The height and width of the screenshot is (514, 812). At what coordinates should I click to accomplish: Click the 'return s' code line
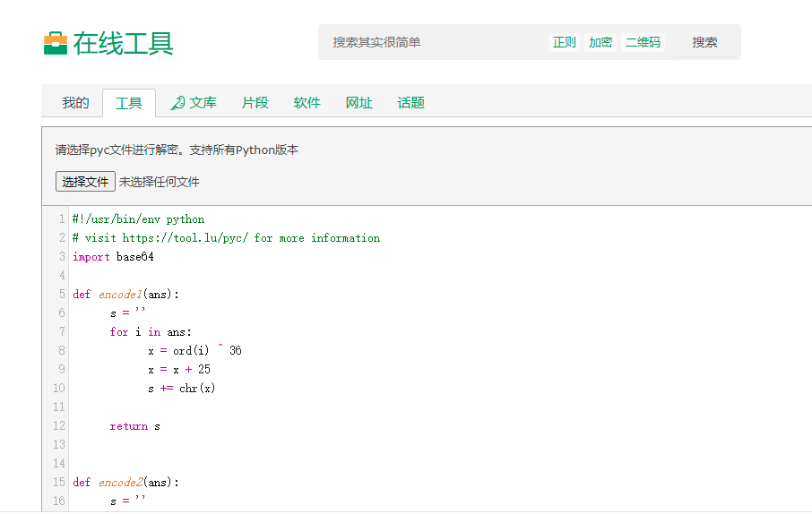(135, 426)
